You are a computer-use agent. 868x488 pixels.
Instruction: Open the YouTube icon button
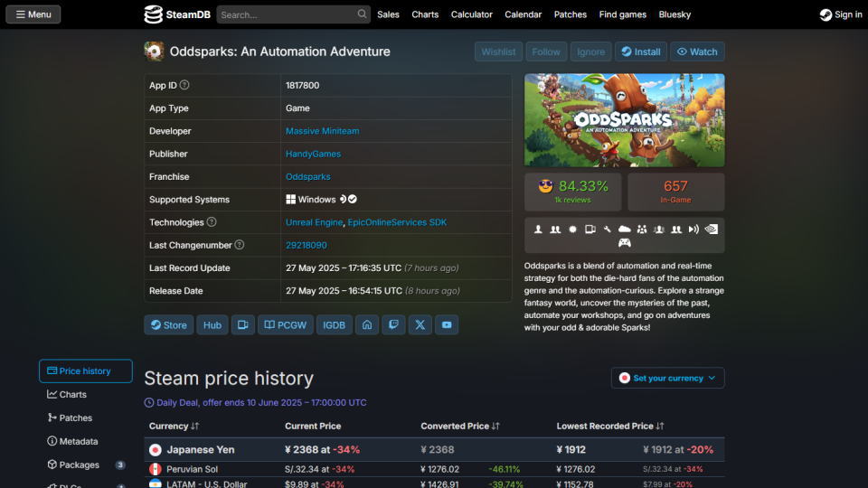[447, 324]
